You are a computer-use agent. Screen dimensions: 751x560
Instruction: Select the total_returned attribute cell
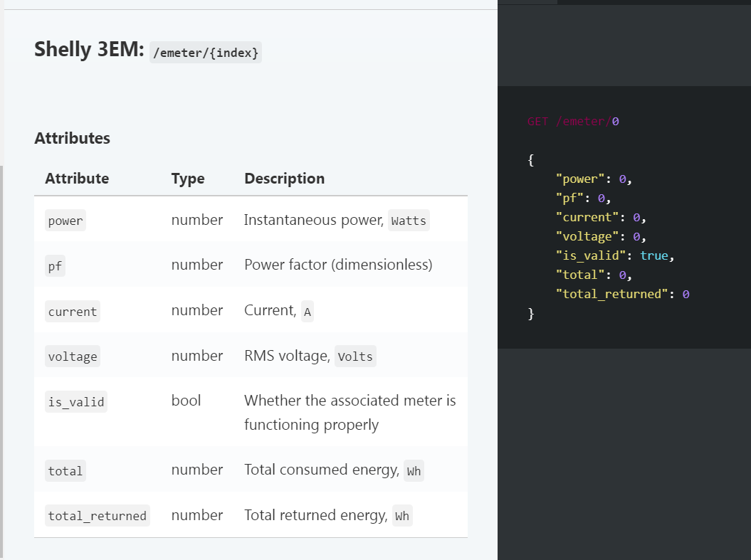pyautogui.click(x=98, y=515)
